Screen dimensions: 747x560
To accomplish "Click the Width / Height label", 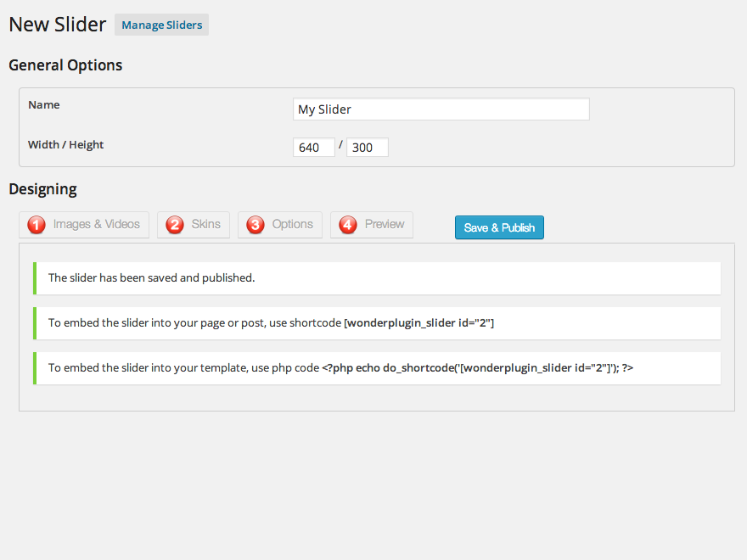I will (65, 145).
